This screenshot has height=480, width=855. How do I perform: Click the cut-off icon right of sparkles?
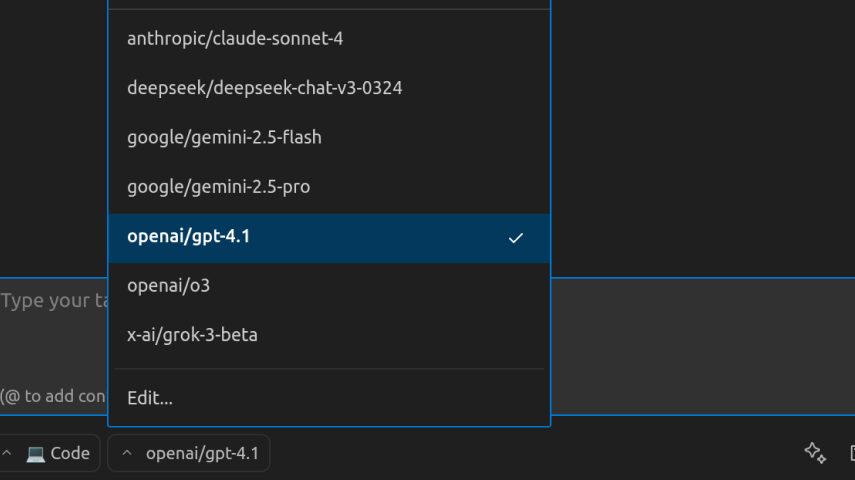[x=852, y=453]
